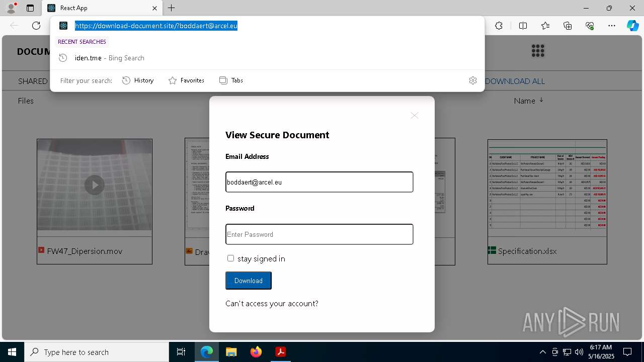Viewport: 644px width, 362px height.
Task: Select the FW47_Dipersion.mov file name
Action: click(x=85, y=251)
